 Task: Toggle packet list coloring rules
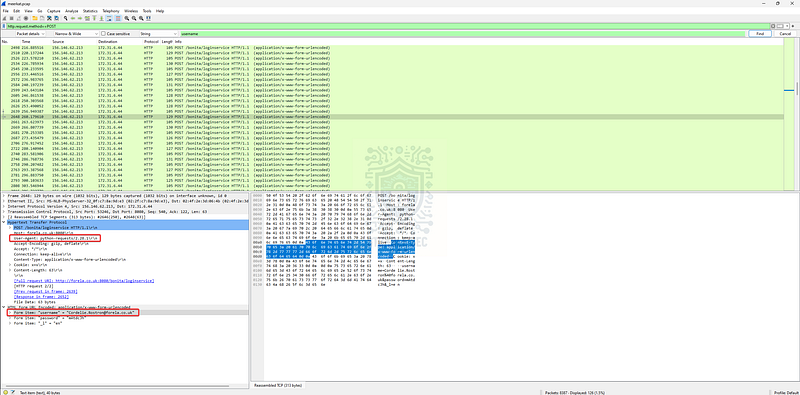click(x=118, y=18)
